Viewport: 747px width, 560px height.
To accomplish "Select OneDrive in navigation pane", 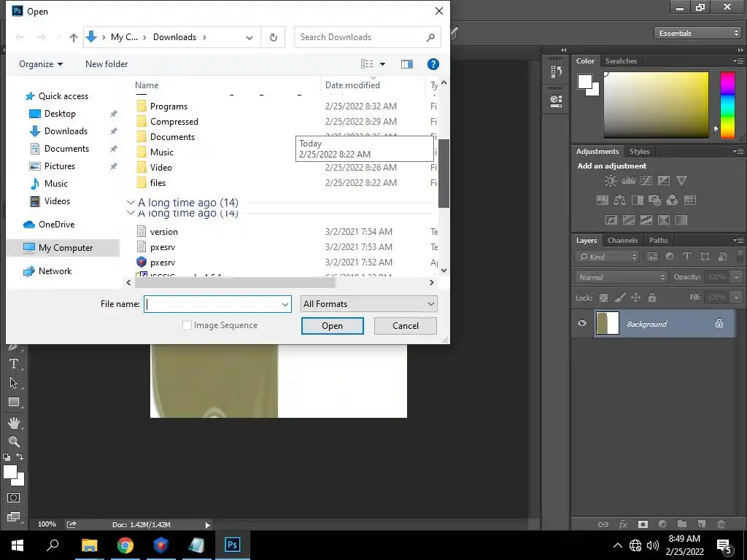I will pyautogui.click(x=56, y=225).
